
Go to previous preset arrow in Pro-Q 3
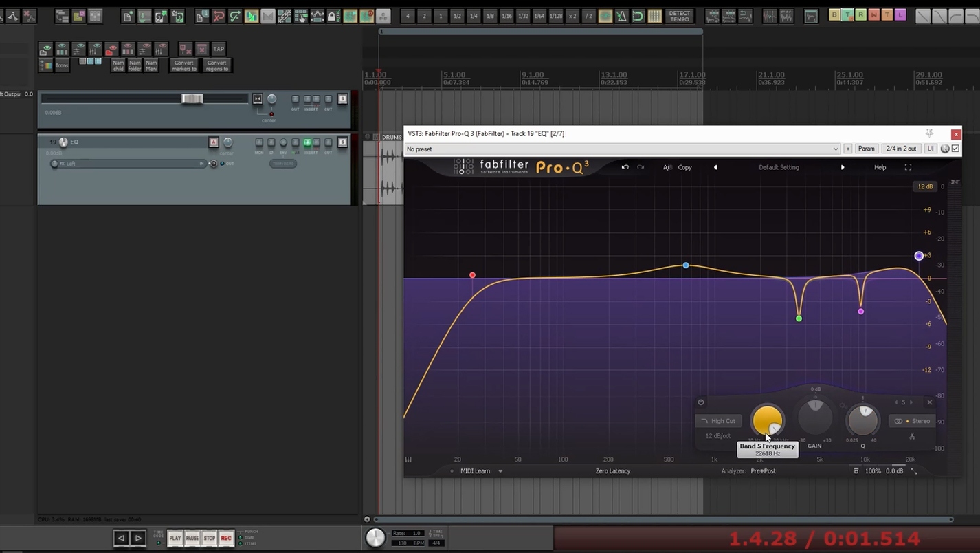[715, 167]
